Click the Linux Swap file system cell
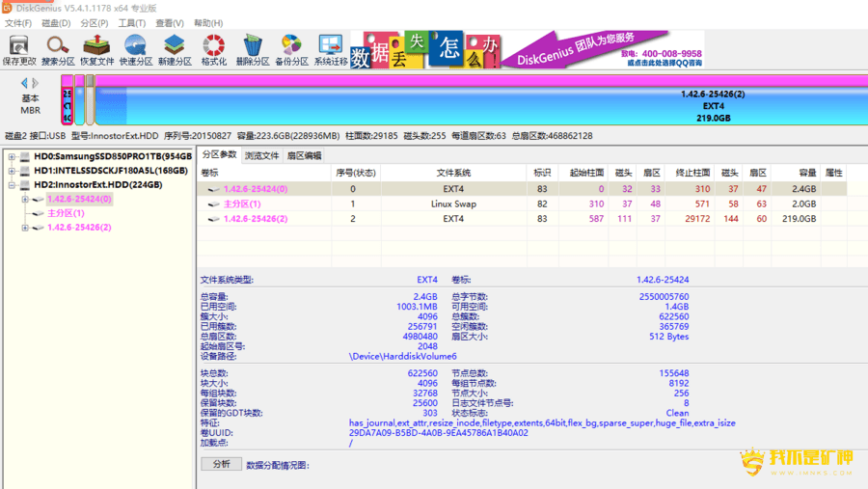Image resolution: width=868 pixels, height=489 pixels. click(x=453, y=204)
